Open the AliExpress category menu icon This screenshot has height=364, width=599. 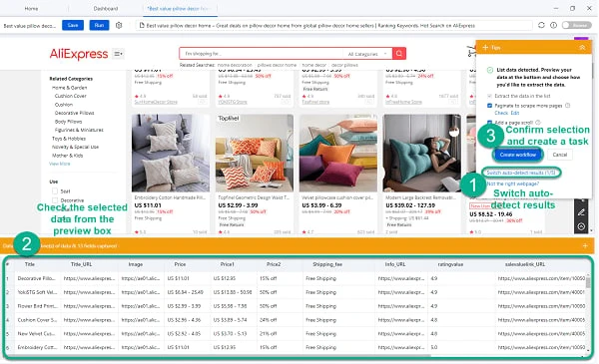coord(119,54)
